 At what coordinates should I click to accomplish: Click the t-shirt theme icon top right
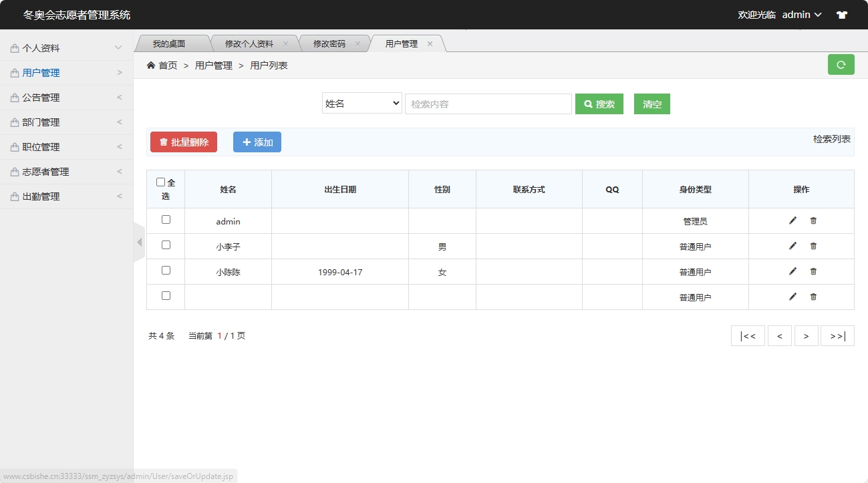(x=841, y=14)
